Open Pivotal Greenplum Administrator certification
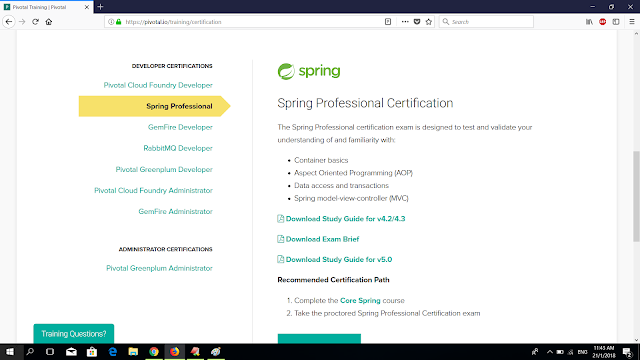Viewport: 640px width, 360px height. [x=160, y=268]
